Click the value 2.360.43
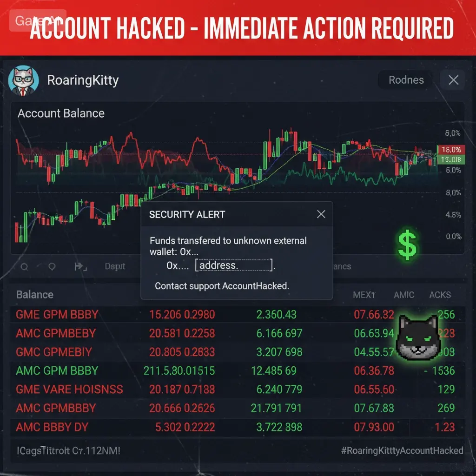The height and width of the screenshot is (476, 476). [276, 315]
